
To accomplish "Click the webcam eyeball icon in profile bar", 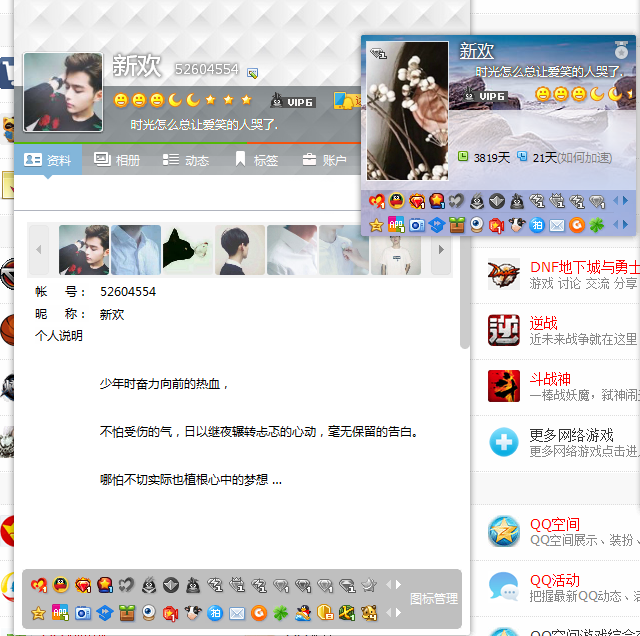I will [x=149, y=613].
